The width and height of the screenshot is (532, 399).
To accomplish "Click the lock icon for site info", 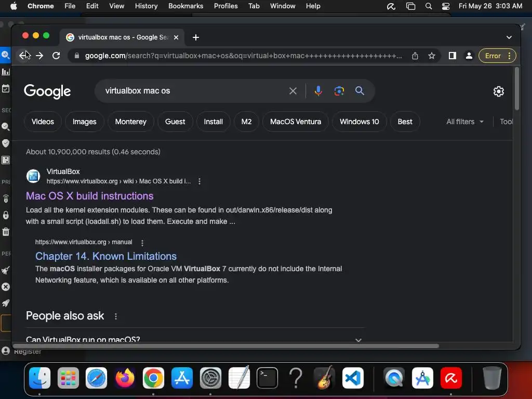I will tap(77, 56).
